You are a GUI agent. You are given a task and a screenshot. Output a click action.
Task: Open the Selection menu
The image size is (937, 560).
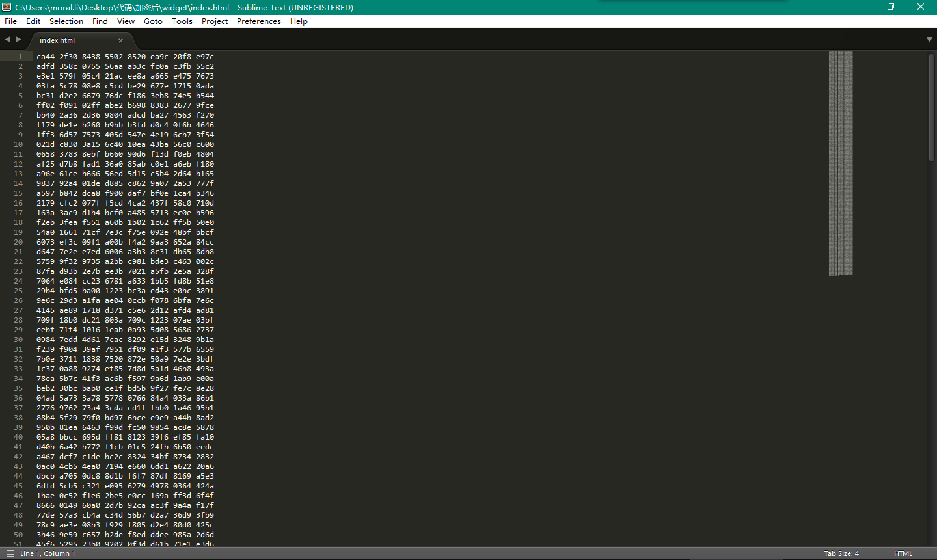tap(66, 21)
